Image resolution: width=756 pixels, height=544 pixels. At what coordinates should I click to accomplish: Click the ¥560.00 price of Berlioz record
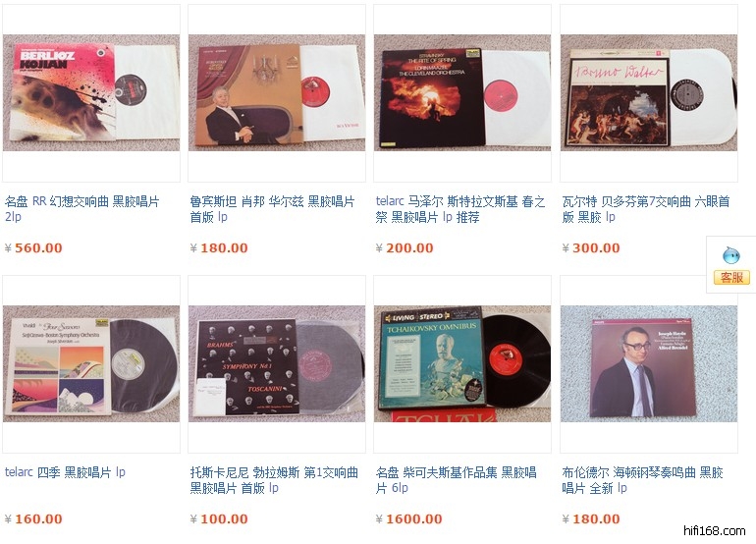click(33, 247)
